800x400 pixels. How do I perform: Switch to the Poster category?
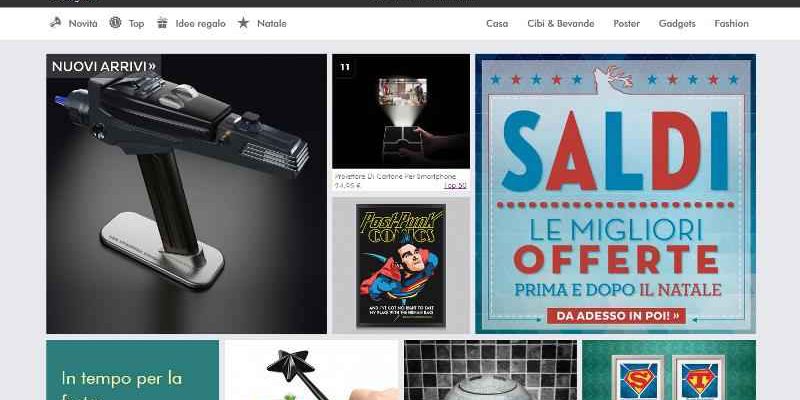click(x=627, y=23)
